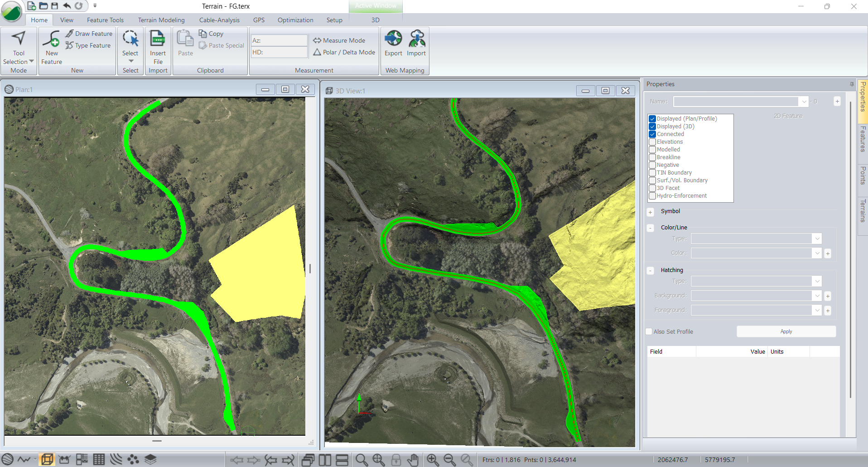
Task: Check the Breakline option
Action: click(x=652, y=157)
